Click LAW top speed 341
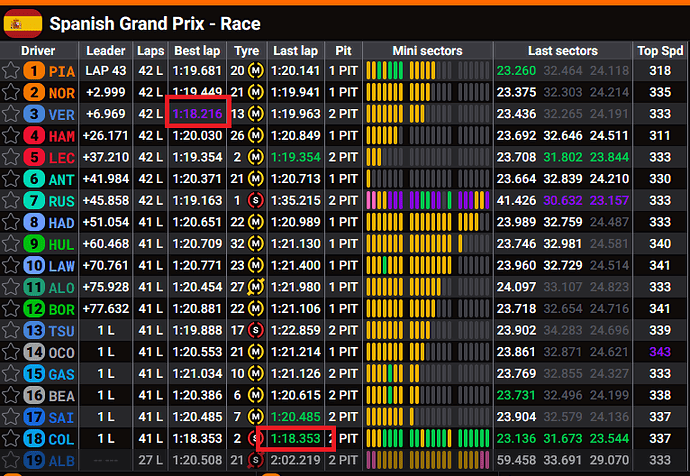 tap(660, 265)
